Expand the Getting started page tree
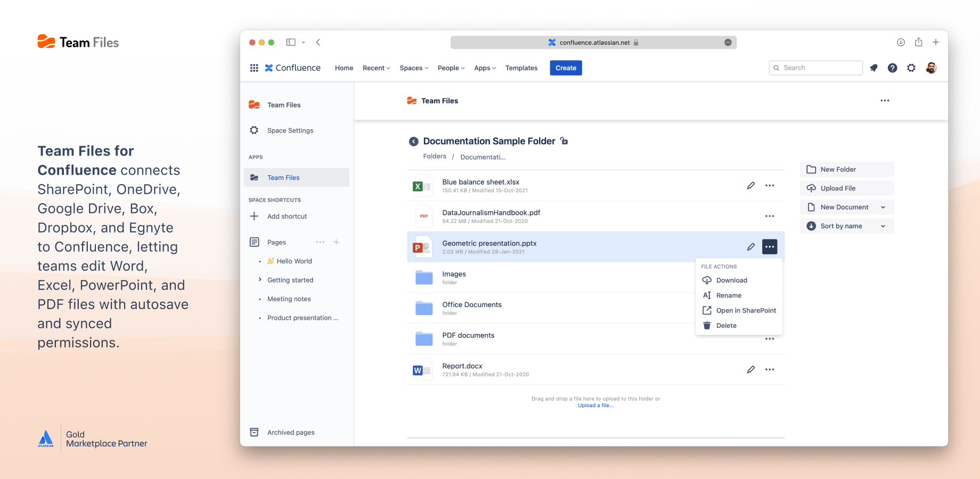Image resolution: width=980 pixels, height=479 pixels. (x=260, y=280)
